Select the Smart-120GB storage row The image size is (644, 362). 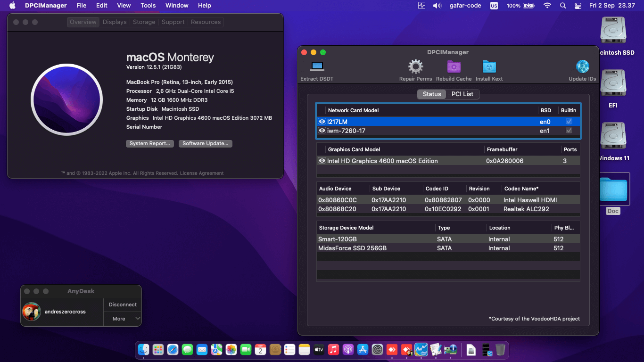[x=448, y=239]
